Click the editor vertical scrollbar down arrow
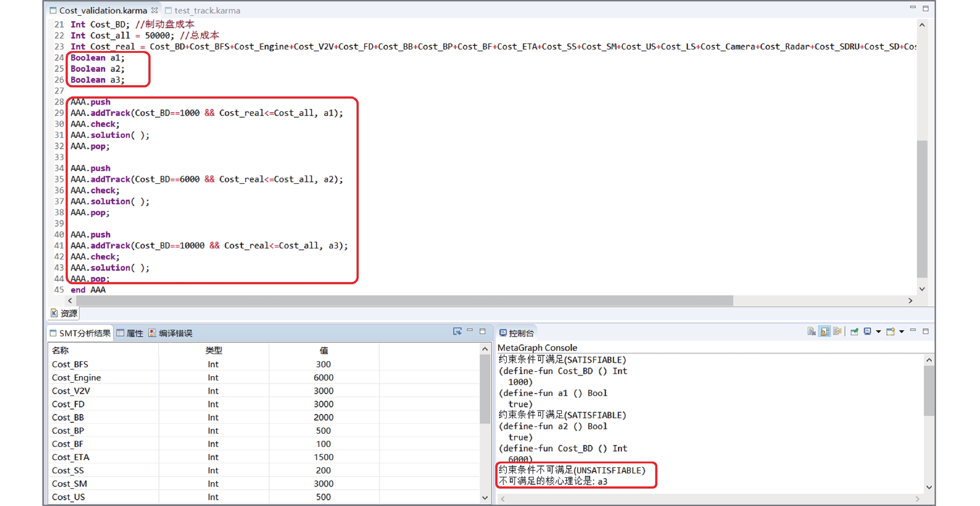Image resolution: width=980 pixels, height=506 pixels. pyautogui.click(x=922, y=289)
